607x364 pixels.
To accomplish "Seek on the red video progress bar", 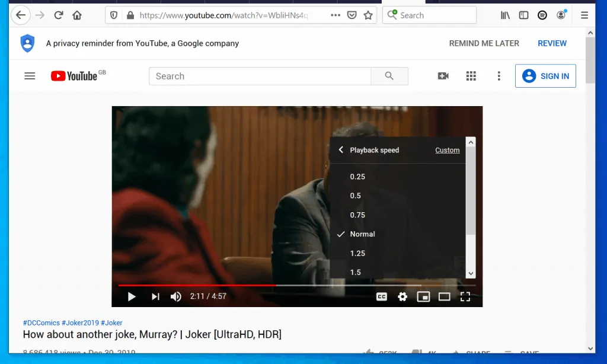I will tap(197, 285).
